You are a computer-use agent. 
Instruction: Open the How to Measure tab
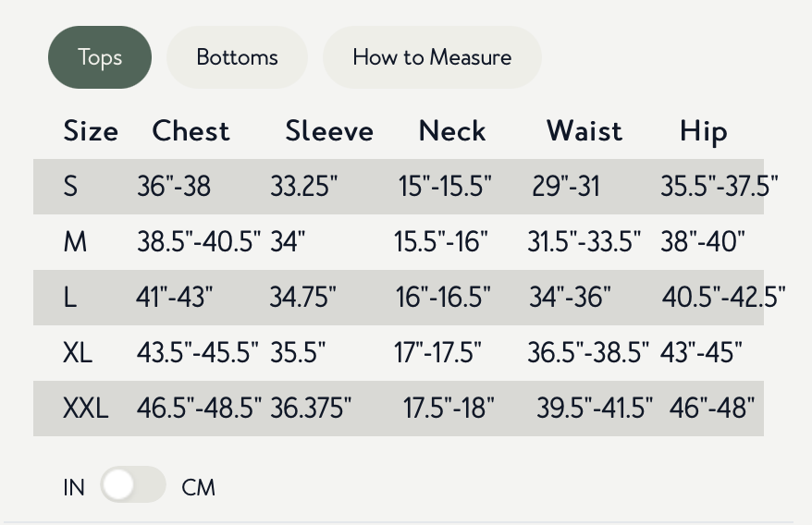432,57
